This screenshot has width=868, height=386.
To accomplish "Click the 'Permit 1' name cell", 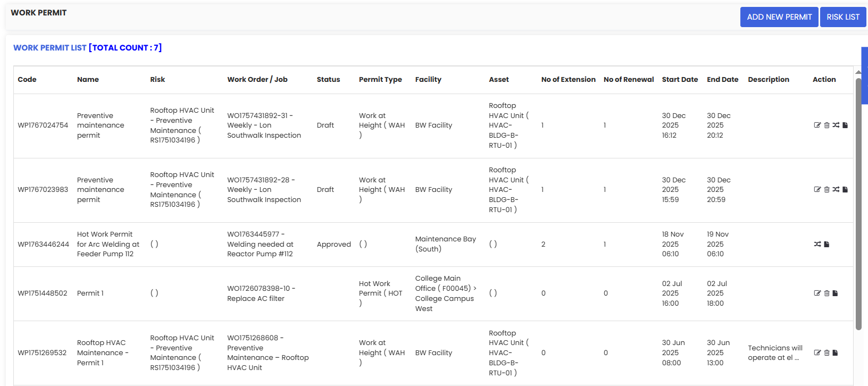I will point(90,293).
